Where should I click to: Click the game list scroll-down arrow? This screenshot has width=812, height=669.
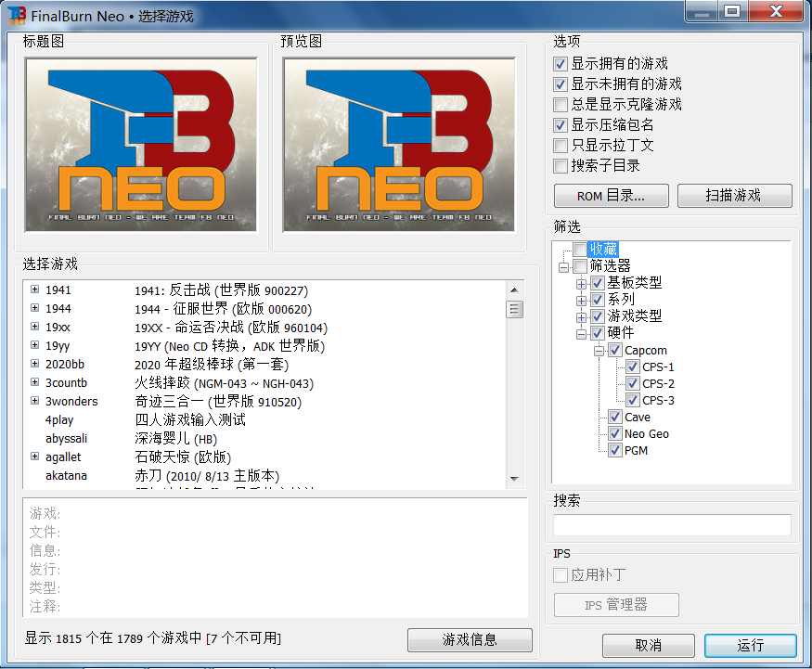coord(514,479)
